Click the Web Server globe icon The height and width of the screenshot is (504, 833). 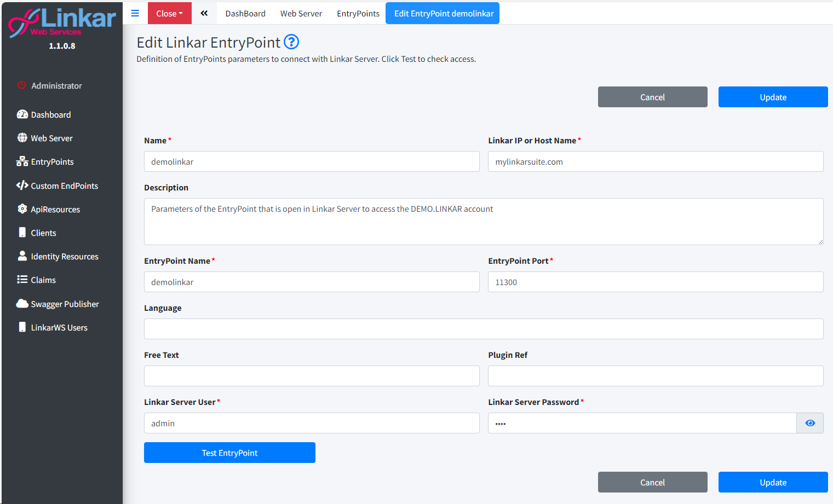22,138
